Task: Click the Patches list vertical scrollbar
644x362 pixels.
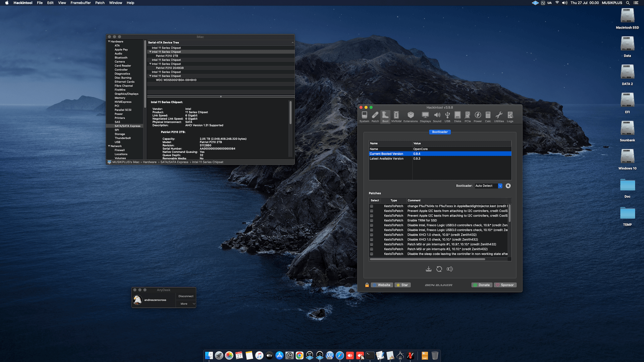Action: [509, 213]
